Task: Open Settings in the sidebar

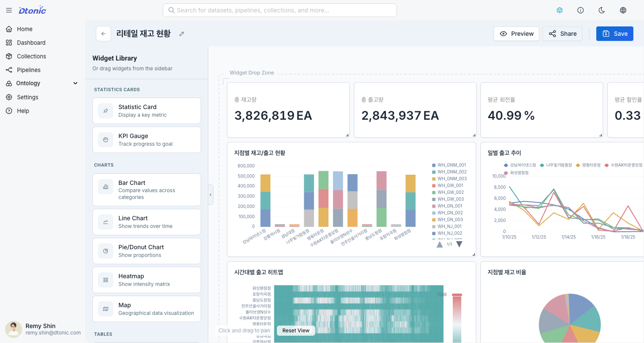Action: coord(43,97)
